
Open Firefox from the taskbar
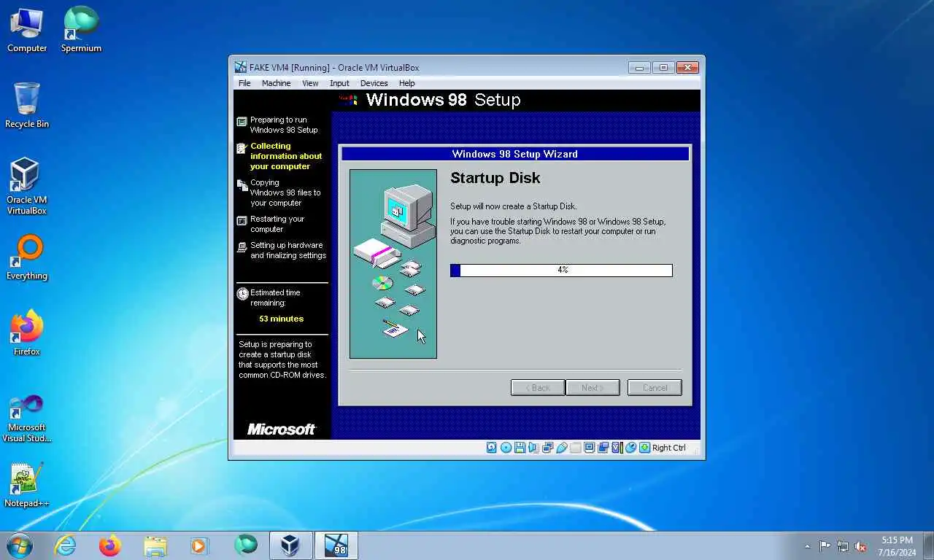click(110, 545)
